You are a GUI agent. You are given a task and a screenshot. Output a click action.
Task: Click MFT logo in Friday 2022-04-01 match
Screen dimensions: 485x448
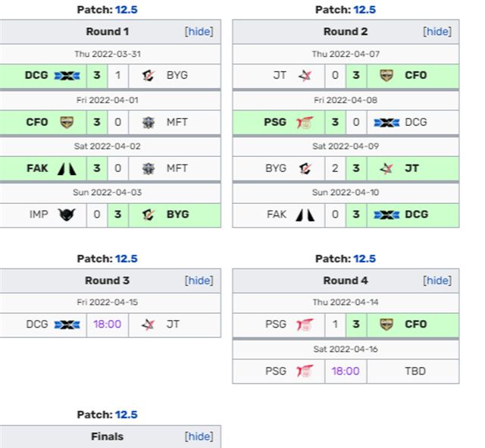(x=148, y=122)
